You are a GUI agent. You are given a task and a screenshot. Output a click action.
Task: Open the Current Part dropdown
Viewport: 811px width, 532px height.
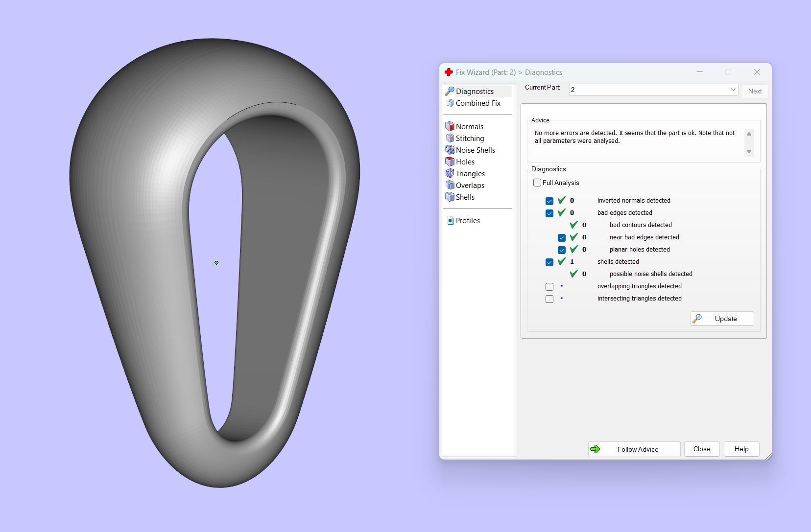point(653,90)
